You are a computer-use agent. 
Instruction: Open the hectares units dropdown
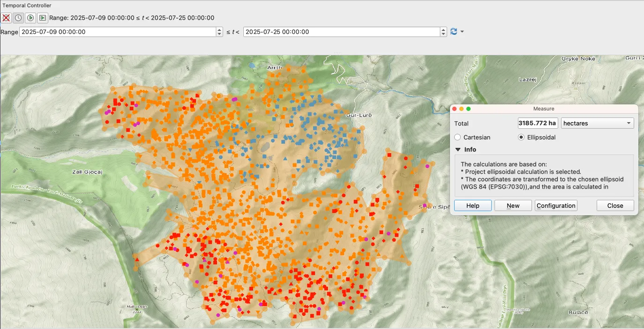point(597,123)
